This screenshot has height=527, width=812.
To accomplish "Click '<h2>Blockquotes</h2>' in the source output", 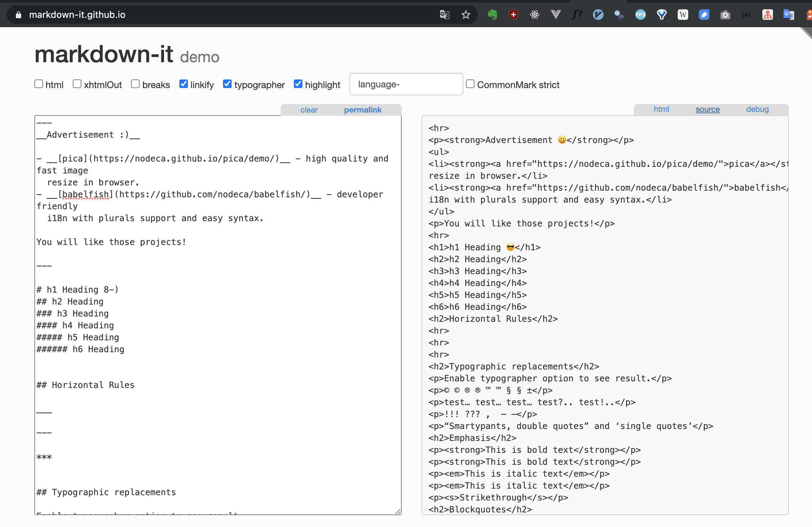I will (480, 509).
